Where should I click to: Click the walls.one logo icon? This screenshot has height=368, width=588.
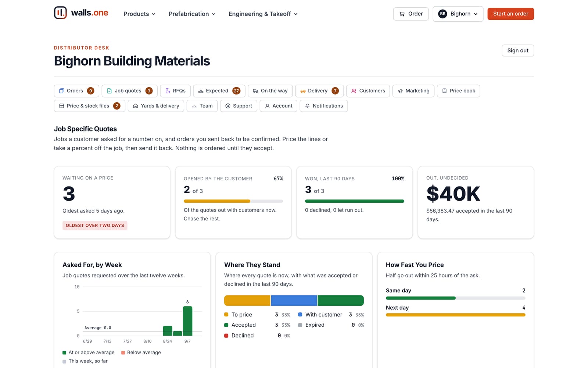point(60,13)
